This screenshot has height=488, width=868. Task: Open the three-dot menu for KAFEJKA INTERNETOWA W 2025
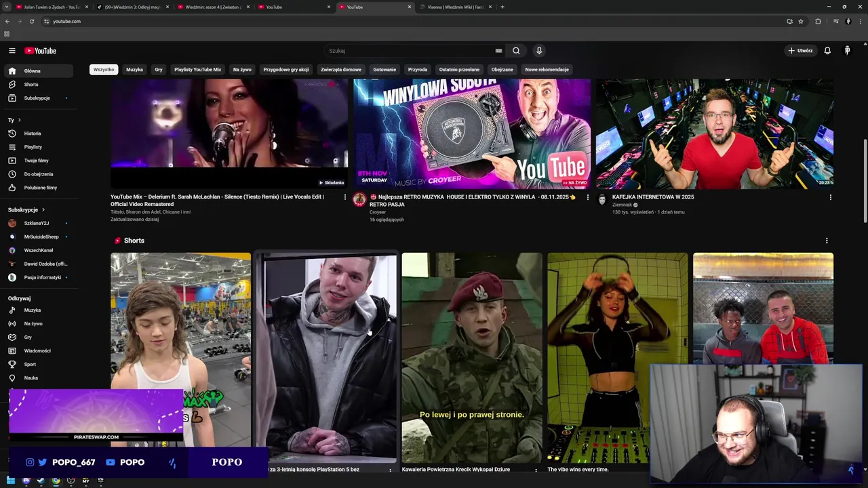(830, 197)
